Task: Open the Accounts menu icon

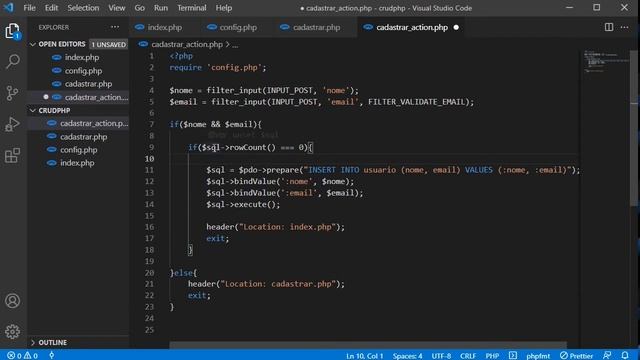Action: pos(12,301)
